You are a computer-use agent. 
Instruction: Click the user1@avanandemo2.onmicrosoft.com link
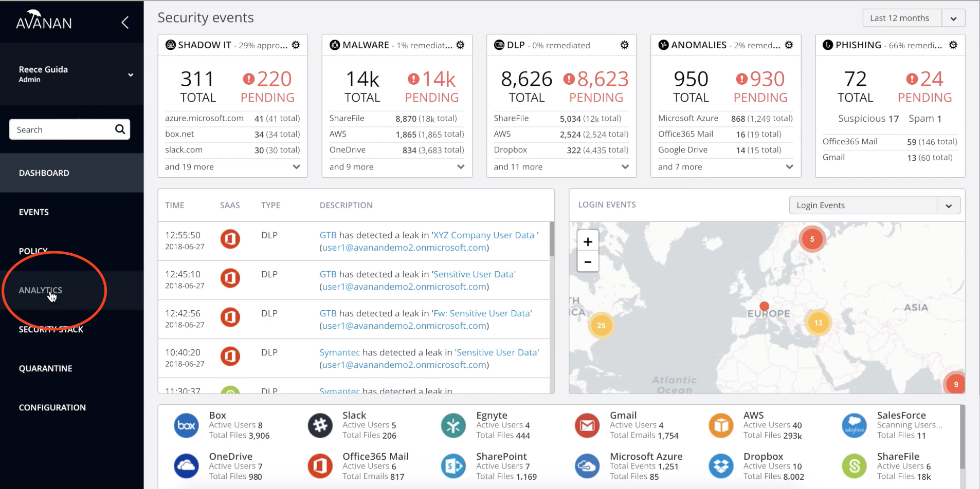tap(404, 248)
